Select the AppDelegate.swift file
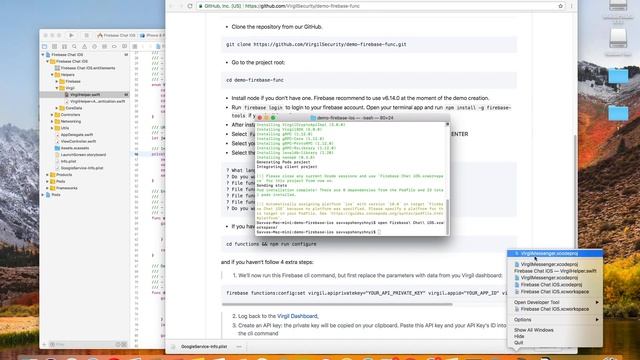 point(77,135)
